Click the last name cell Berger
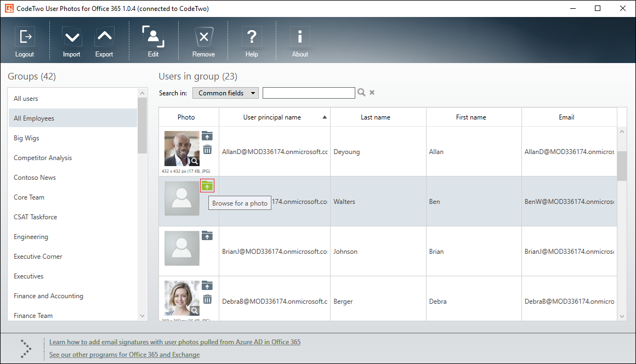636x364 pixels. (x=378, y=299)
